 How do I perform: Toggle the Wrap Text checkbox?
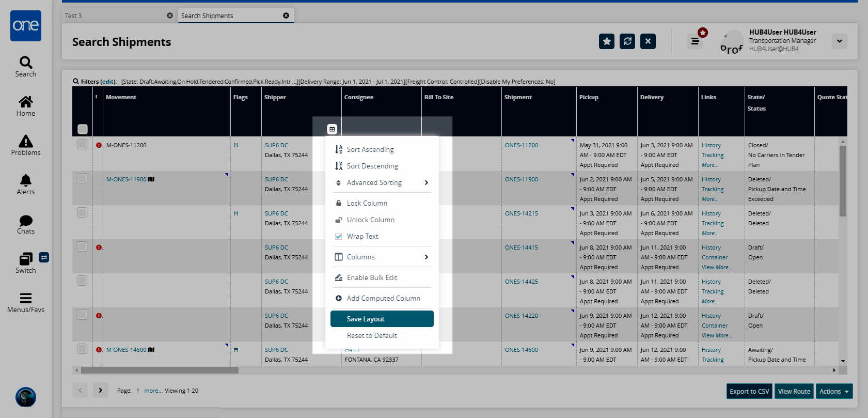tap(339, 236)
